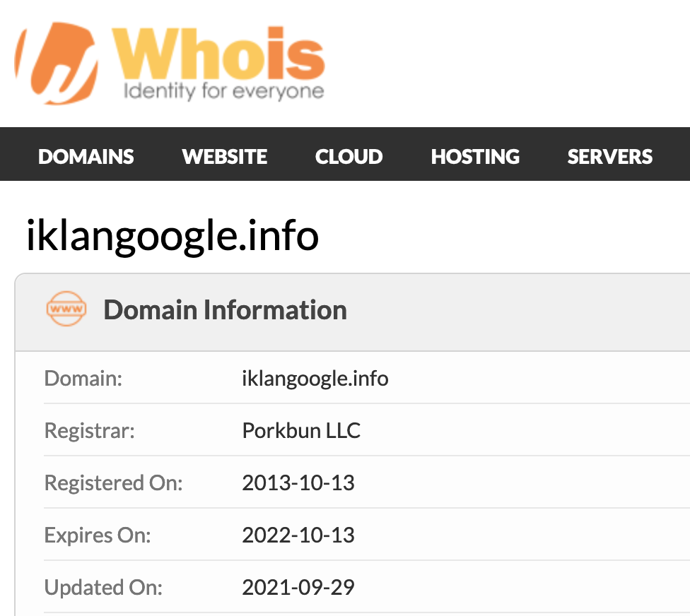Select the 2022-10-13 expiry date
Screen dimensions: 690x616
click(298, 535)
